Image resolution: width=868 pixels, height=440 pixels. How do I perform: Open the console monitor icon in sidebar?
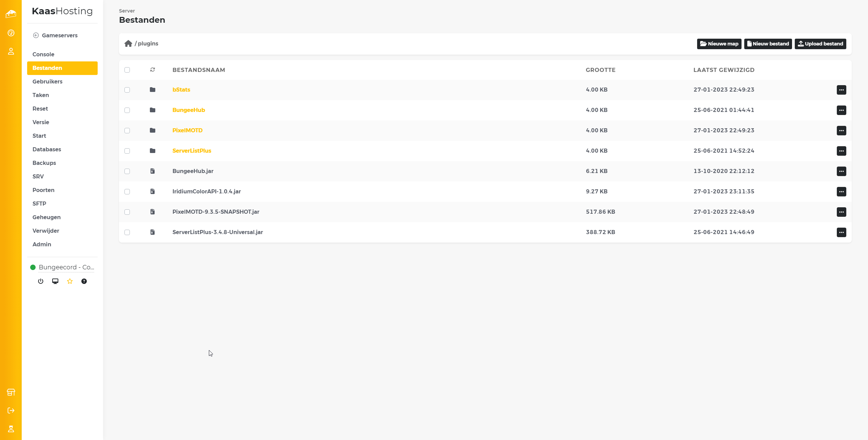click(55, 281)
